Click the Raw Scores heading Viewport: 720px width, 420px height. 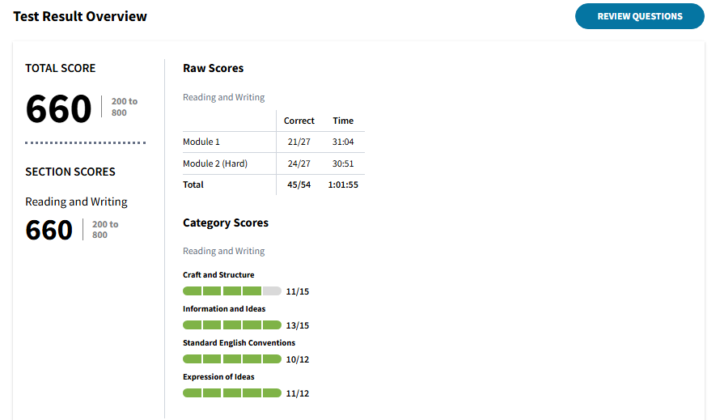click(x=213, y=68)
